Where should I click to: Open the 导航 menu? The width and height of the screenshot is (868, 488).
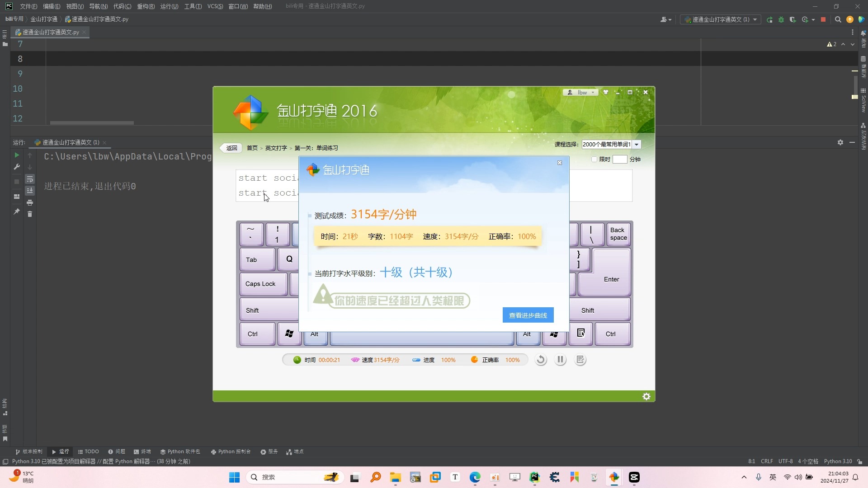point(98,6)
